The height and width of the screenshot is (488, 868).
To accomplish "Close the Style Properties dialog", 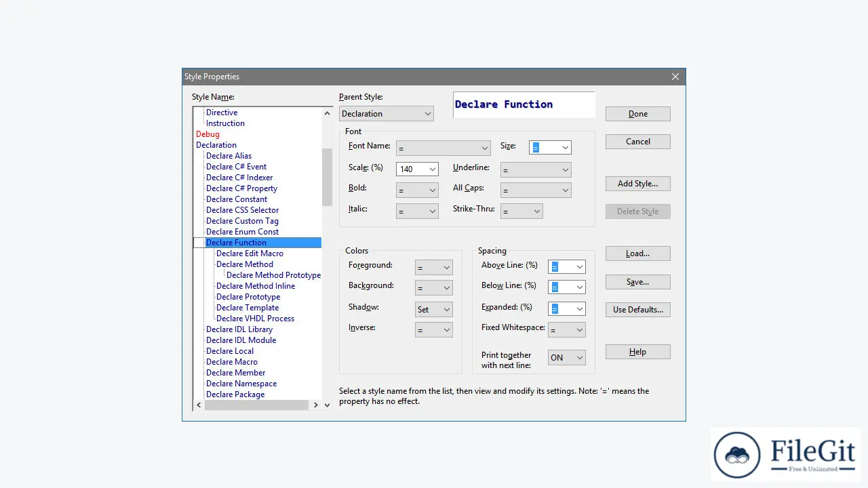I will point(675,77).
